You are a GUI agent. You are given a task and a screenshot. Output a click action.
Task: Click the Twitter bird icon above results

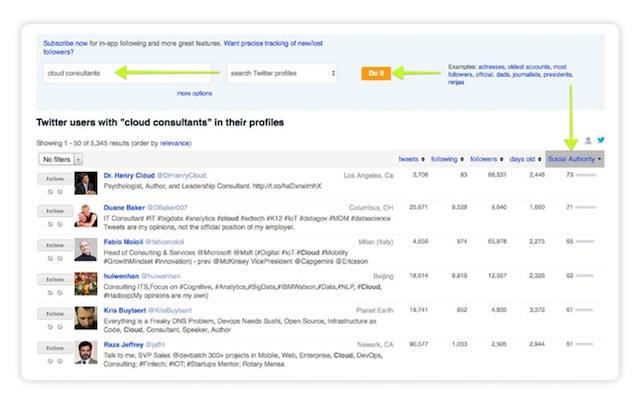pyautogui.click(x=599, y=141)
